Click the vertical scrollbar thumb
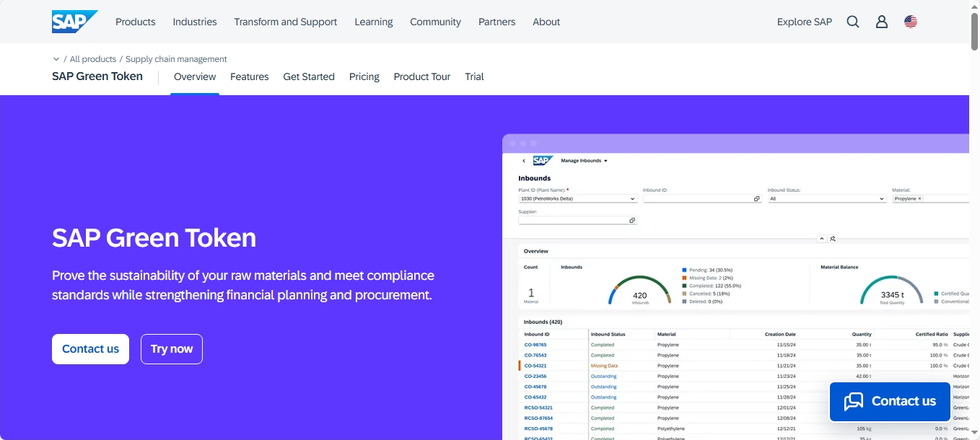 click(x=974, y=30)
